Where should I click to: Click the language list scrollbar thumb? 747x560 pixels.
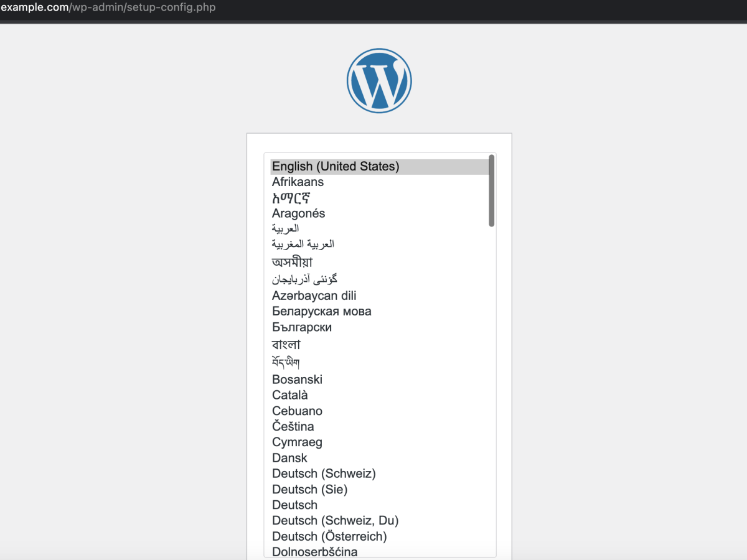[x=492, y=191]
